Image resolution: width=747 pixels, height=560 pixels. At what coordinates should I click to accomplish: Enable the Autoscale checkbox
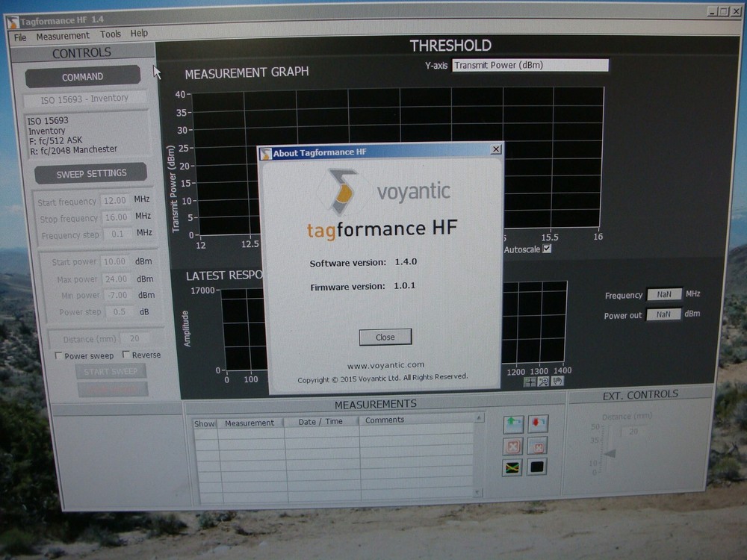546,248
